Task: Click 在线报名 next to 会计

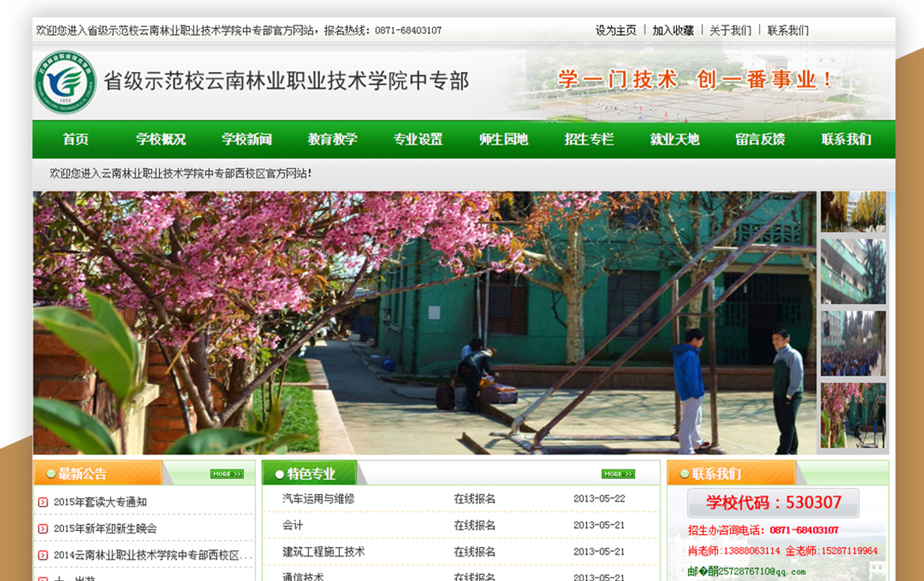Action: tap(474, 525)
